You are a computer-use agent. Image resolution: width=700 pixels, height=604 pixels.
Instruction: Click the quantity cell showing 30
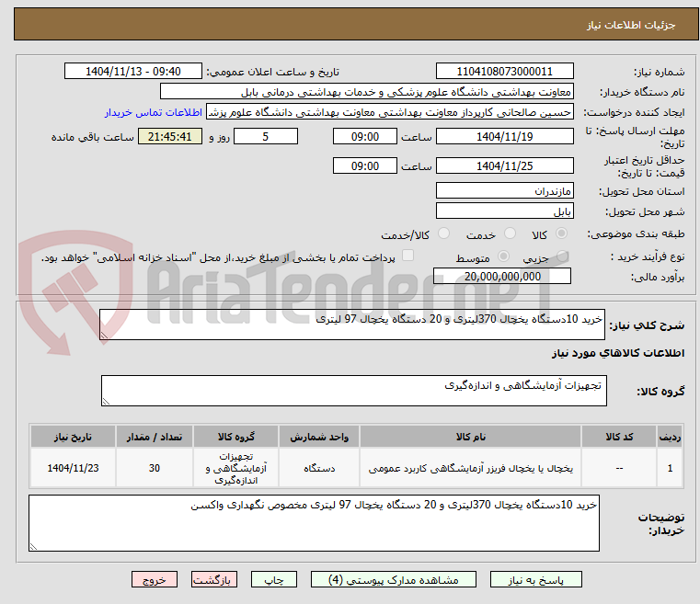tap(155, 468)
